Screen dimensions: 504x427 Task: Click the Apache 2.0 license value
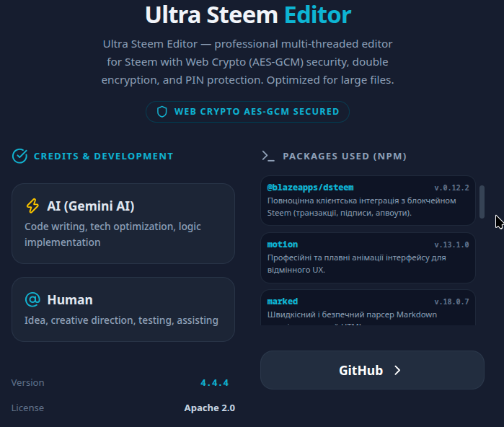tap(210, 408)
